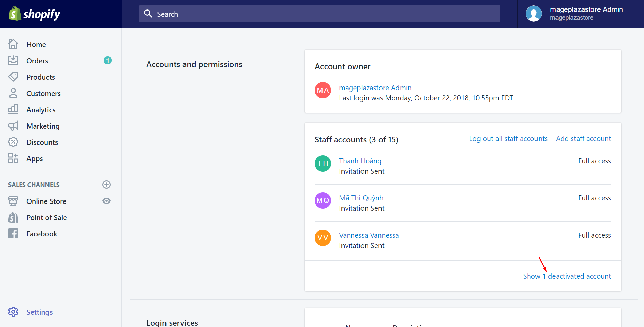The image size is (644, 327).
Task: Open mageplazastore Admin owner profile link
Action: (x=375, y=88)
